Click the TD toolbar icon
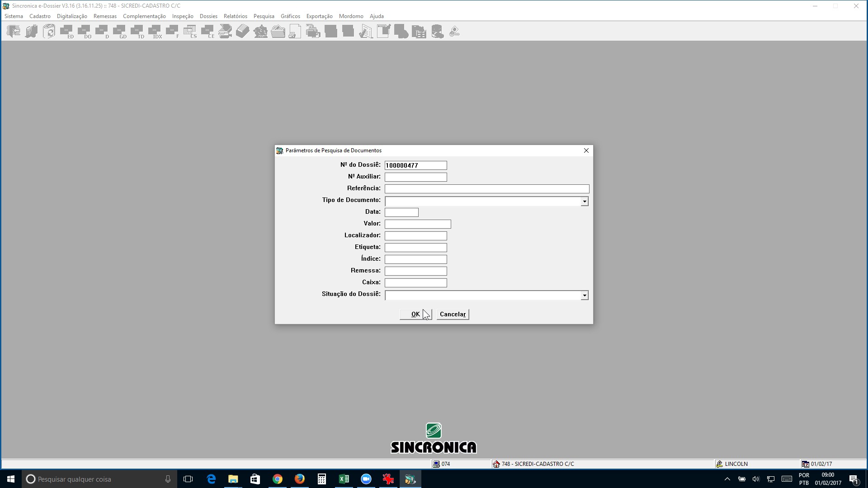 pyautogui.click(x=137, y=32)
